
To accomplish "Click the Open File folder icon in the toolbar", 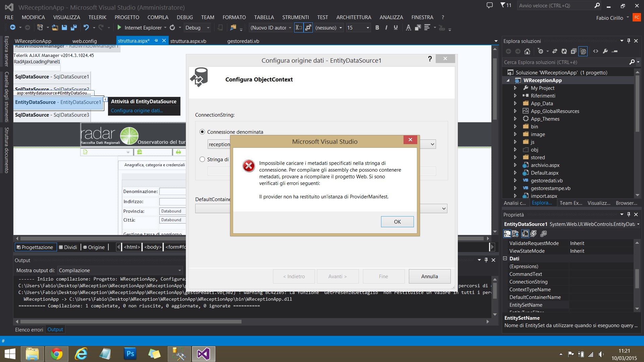I will coord(55,27).
